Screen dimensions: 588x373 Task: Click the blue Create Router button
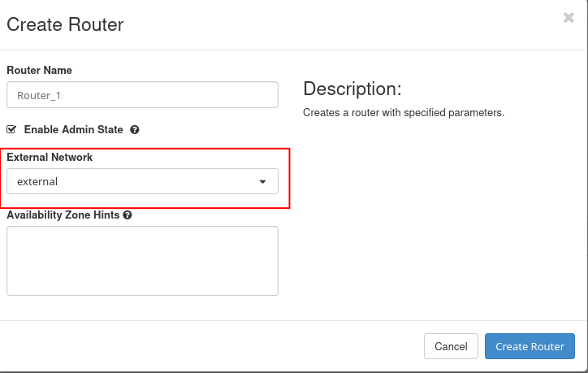530,346
